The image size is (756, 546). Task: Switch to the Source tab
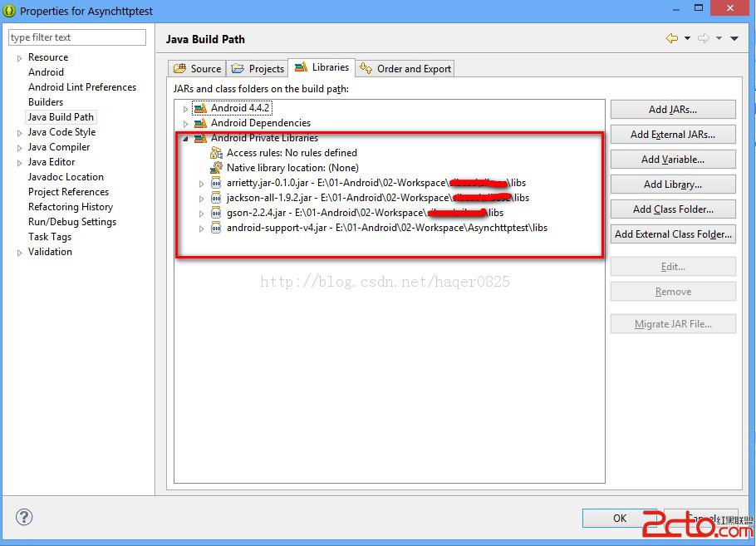click(x=197, y=68)
